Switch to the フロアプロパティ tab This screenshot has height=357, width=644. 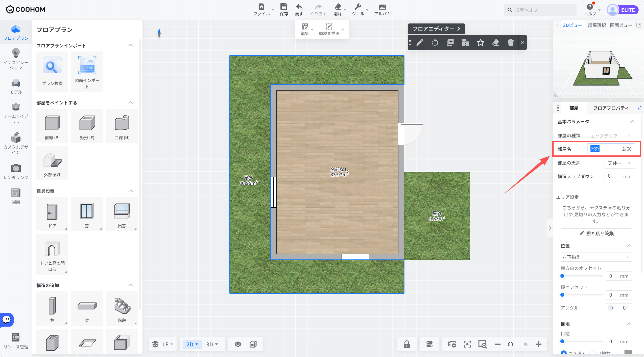pos(611,108)
